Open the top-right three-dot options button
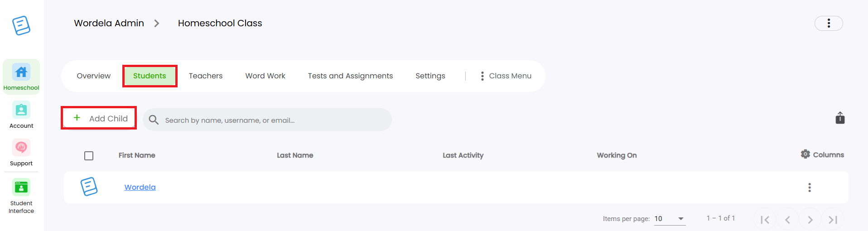Image resolution: width=868 pixels, height=231 pixels. [829, 23]
